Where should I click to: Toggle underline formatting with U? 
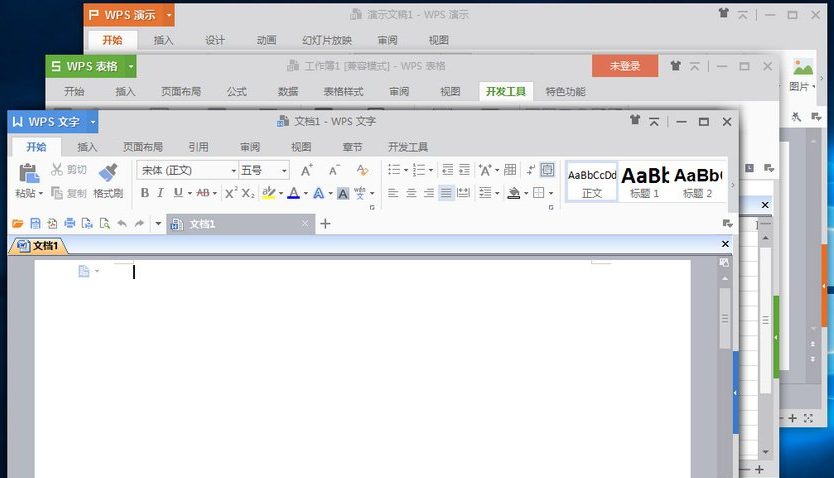point(178,192)
